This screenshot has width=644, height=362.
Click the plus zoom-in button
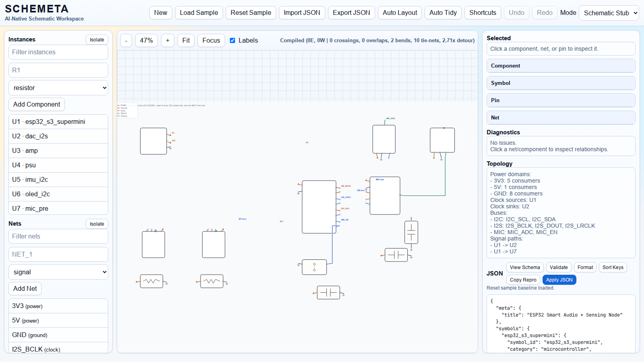pos(167,41)
